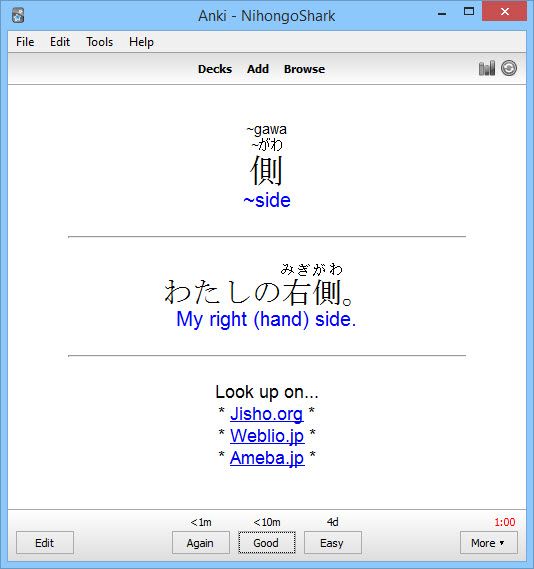
Task: Open the Edit menu
Action: 60,42
